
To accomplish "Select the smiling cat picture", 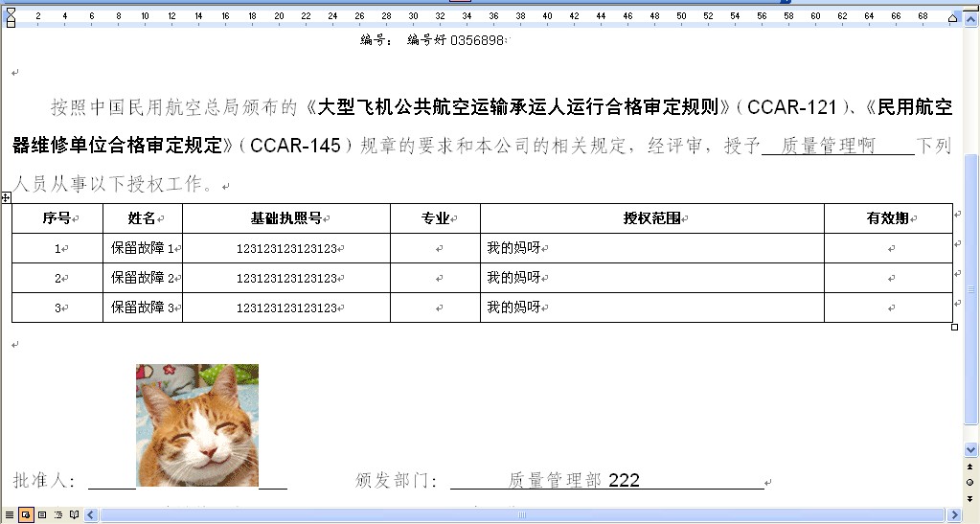I will [197, 425].
